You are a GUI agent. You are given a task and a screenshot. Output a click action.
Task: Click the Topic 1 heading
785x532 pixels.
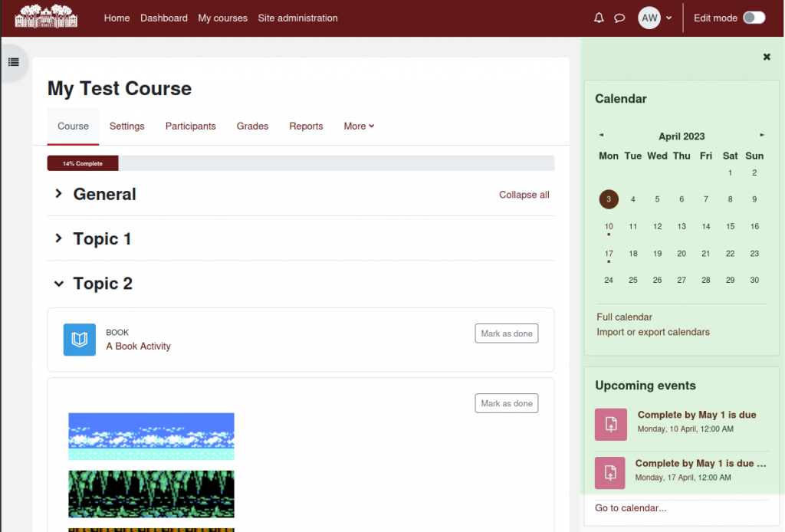coord(102,238)
